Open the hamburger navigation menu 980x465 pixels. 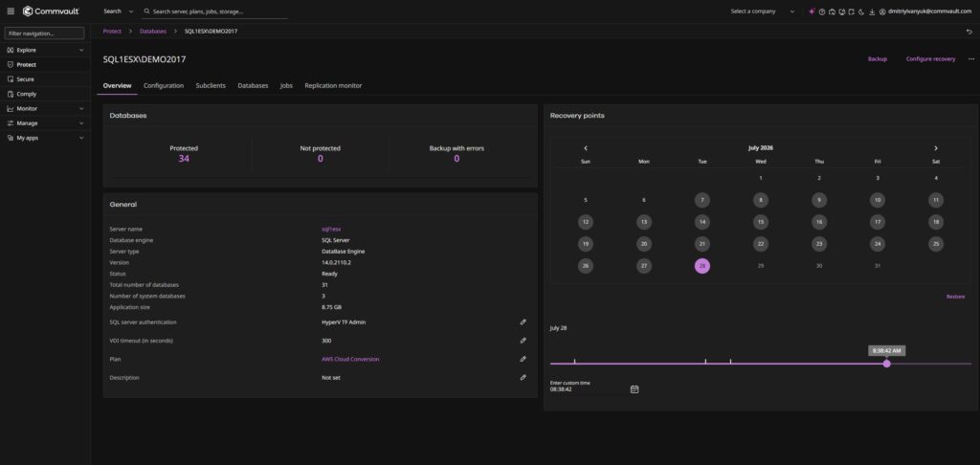11,11
